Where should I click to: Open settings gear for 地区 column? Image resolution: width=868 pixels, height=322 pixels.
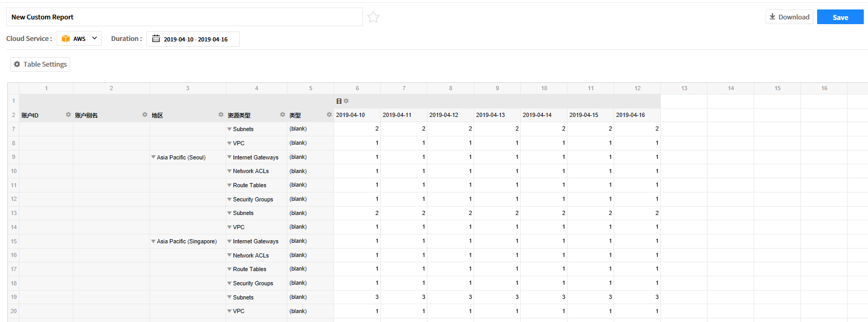(221, 115)
